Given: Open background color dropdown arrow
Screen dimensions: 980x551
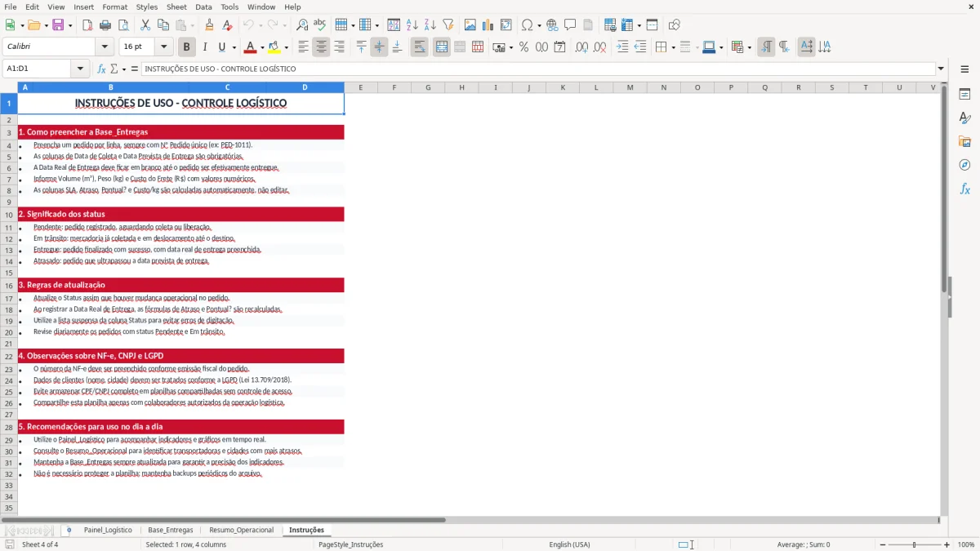Looking at the screenshot, I should 286,47.
